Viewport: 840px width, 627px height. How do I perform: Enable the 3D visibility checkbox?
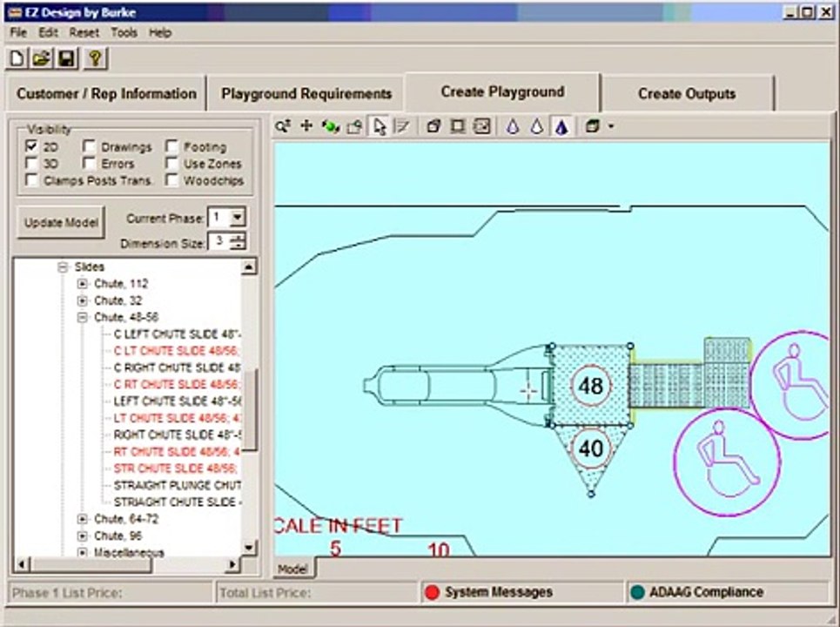pos(31,163)
